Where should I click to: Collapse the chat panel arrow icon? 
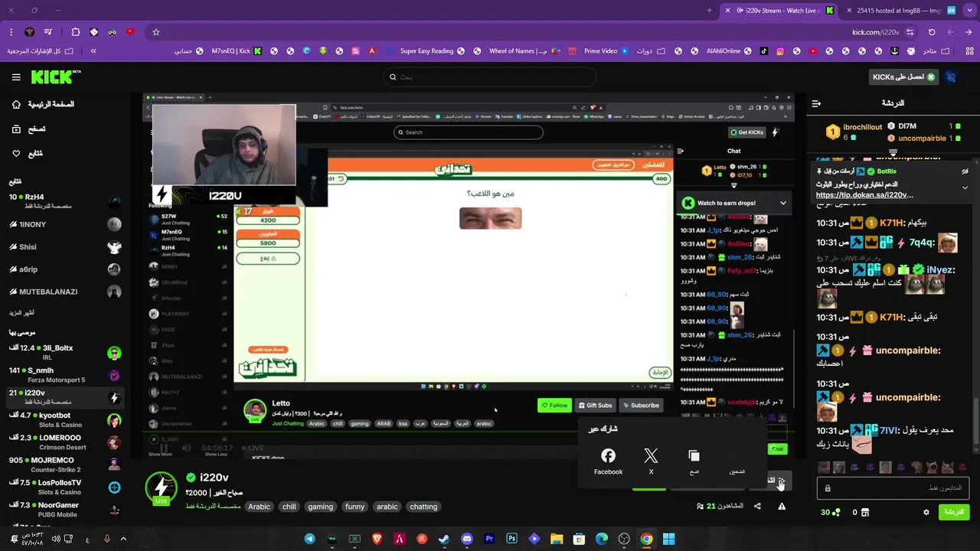816,103
